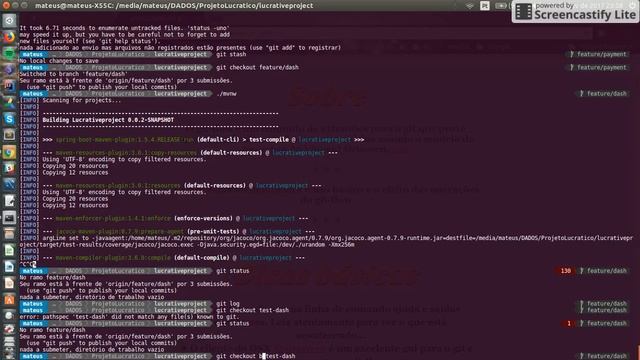Click the '(pre-unit-tests)' goal text
Screen dimensions: 640x360
213,231
